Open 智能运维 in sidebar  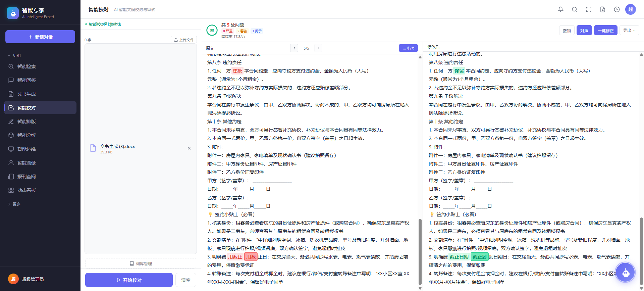pyautogui.click(x=40, y=149)
